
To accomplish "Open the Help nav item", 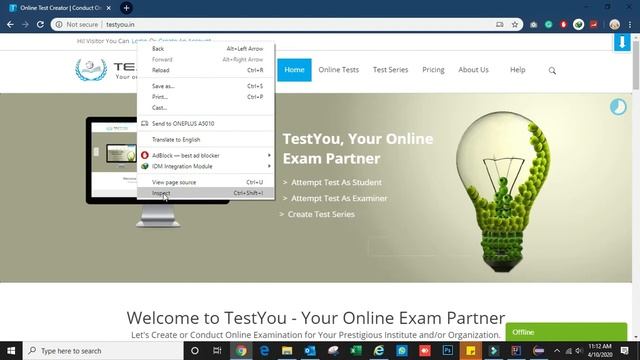I will (518, 70).
